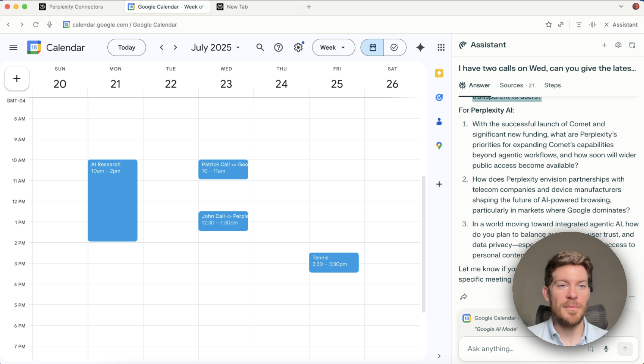Open a new browser tab
The width and height of the screenshot is (644, 364).
pyautogui.click(x=309, y=7)
